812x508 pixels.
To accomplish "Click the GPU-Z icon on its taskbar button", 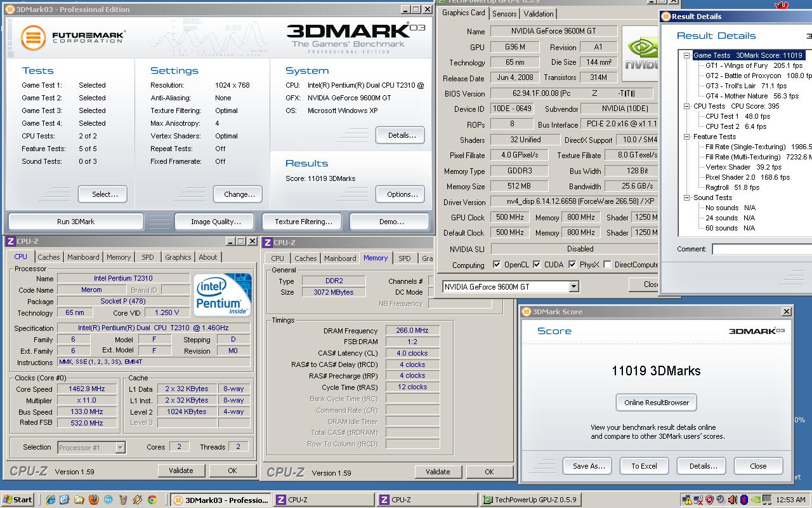I will (x=488, y=500).
